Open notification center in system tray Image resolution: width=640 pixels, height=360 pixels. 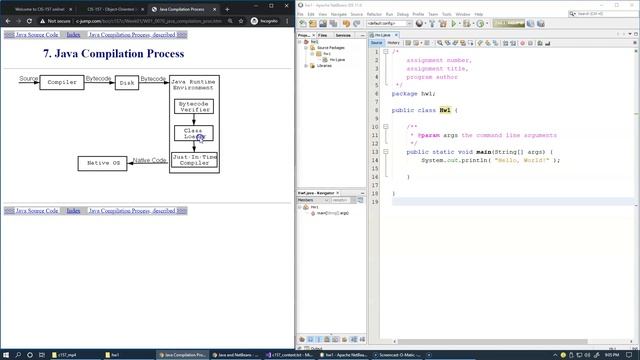click(x=629, y=355)
